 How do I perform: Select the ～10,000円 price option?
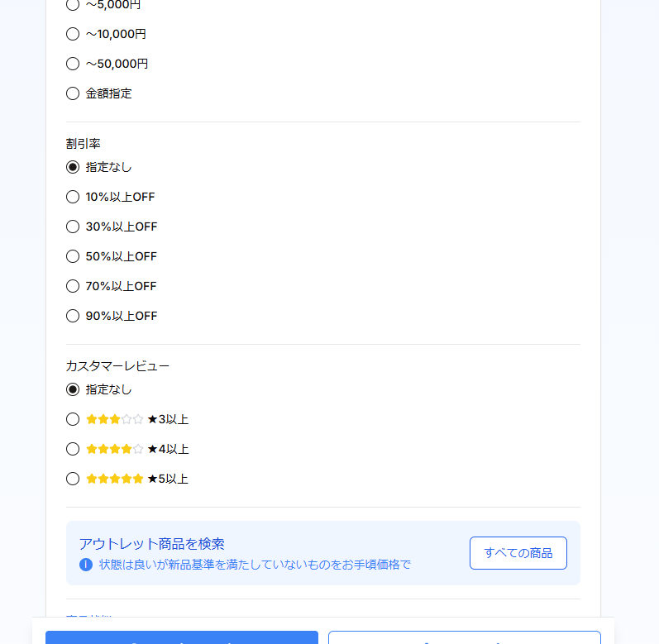(73, 34)
